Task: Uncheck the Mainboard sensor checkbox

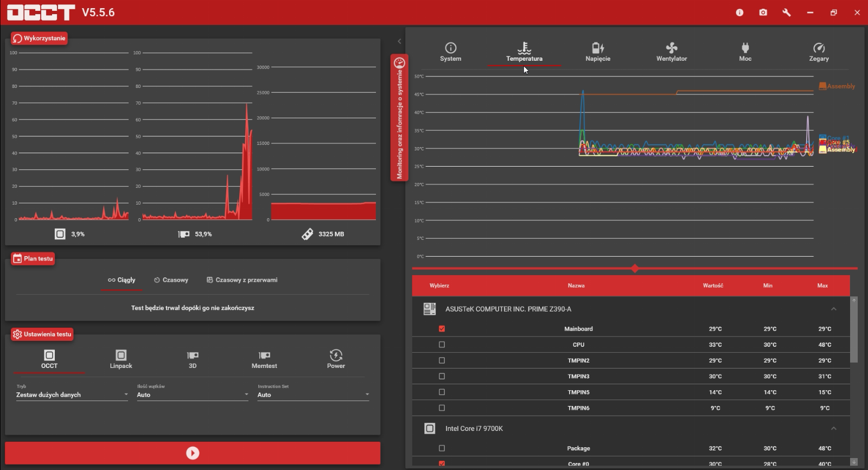Action: (x=442, y=329)
